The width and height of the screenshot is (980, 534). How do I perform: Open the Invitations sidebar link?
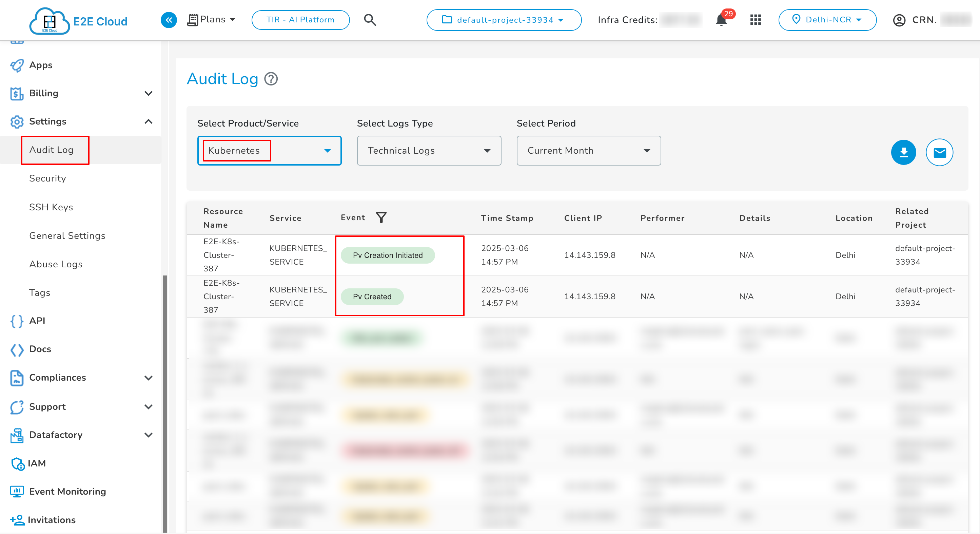(52, 520)
